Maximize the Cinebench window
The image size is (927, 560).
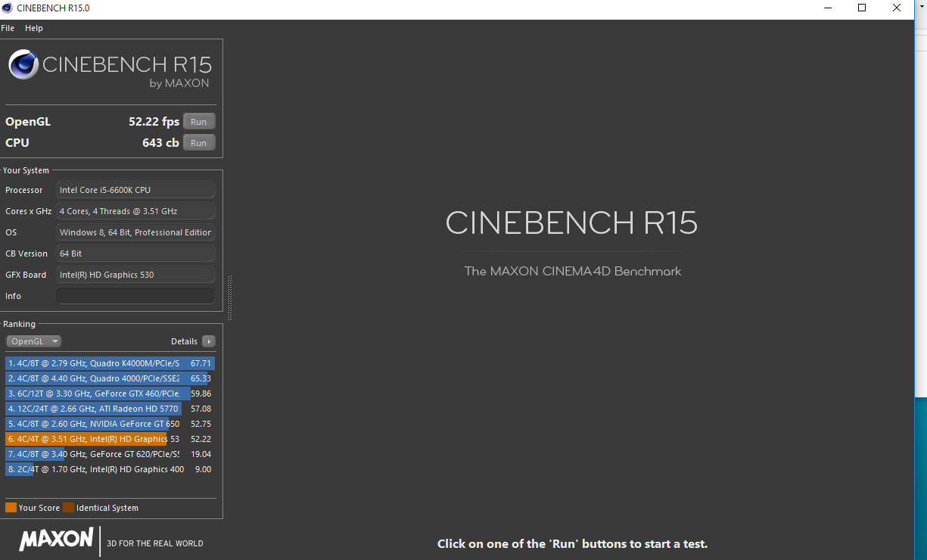[x=862, y=8]
